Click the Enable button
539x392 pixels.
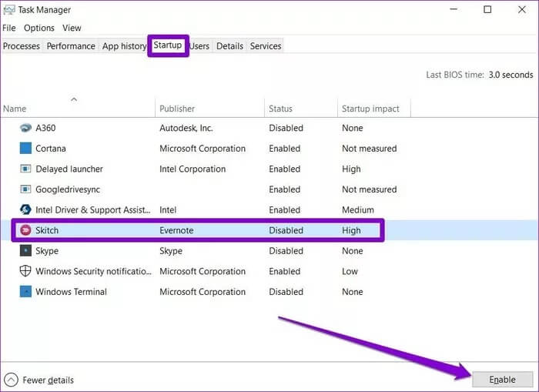click(502, 379)
